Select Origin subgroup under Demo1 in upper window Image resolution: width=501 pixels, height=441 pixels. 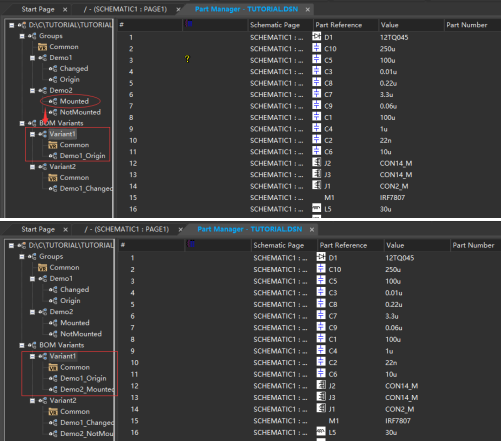pos(69,80)
